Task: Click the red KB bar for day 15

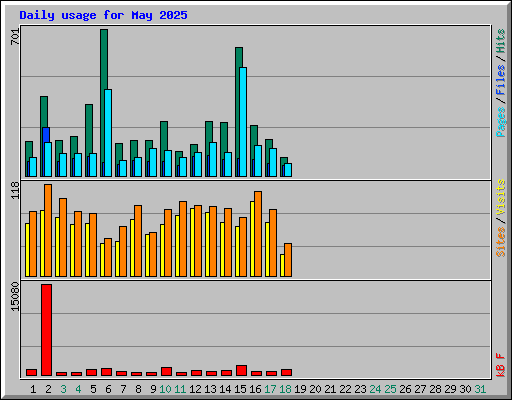Action: tap(241, 371)
